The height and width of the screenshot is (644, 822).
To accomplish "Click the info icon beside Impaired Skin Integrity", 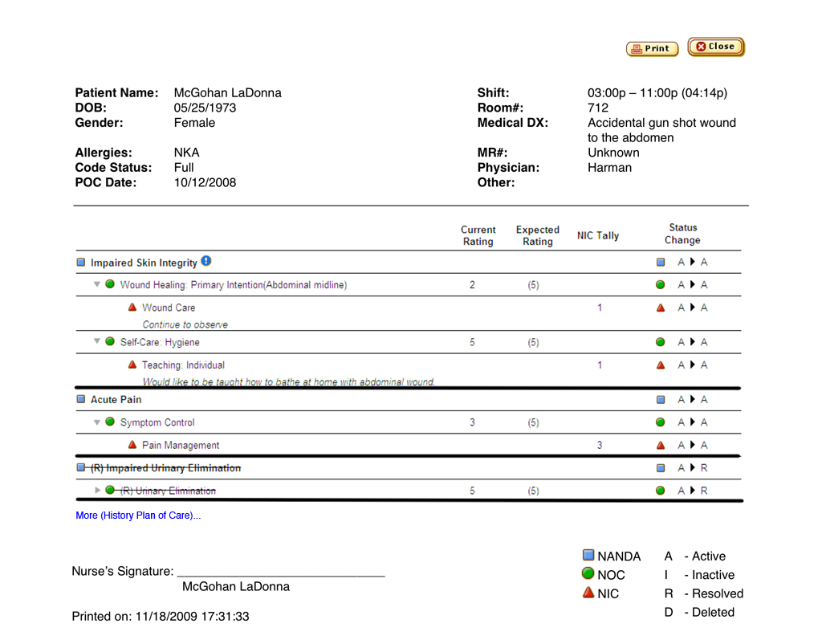I will click(206, 261).
